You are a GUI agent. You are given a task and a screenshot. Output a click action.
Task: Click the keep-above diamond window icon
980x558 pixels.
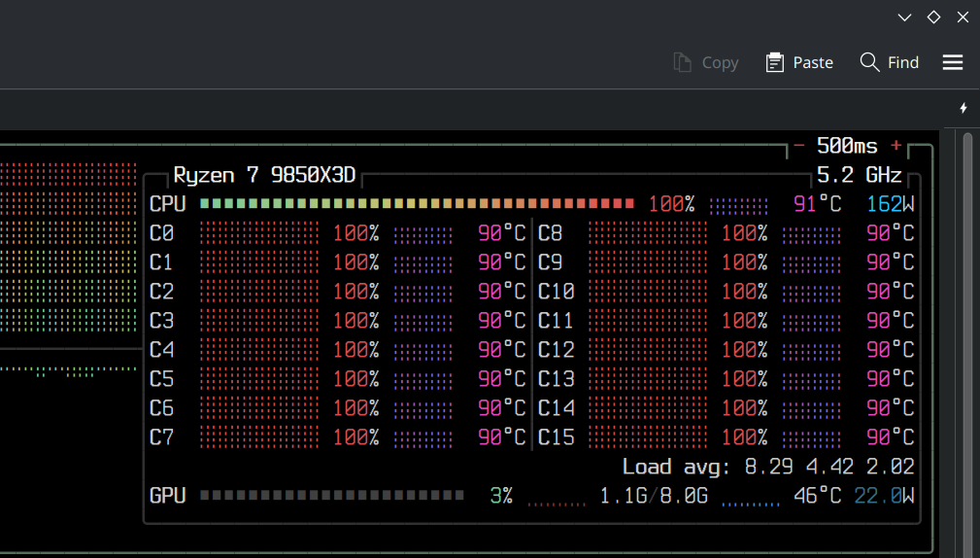(933, 17)
